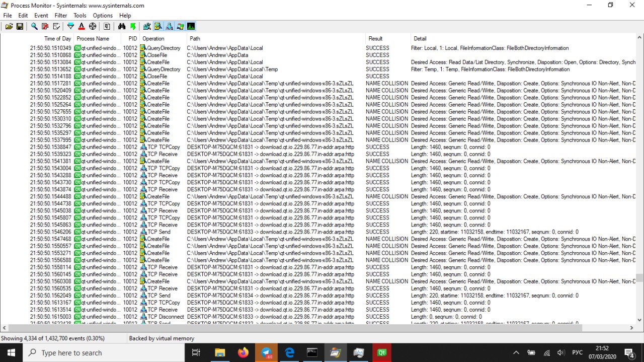Open the Edit menu
Image resolution: width=644 pixels, height=362 pixels.
(x=23, y=16)
